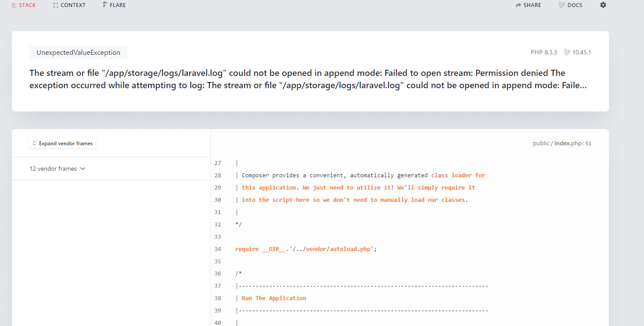The height and width of the screenshot is (326, 644).
Task: Click the Docs book icon
Action: tap(561, 5)
